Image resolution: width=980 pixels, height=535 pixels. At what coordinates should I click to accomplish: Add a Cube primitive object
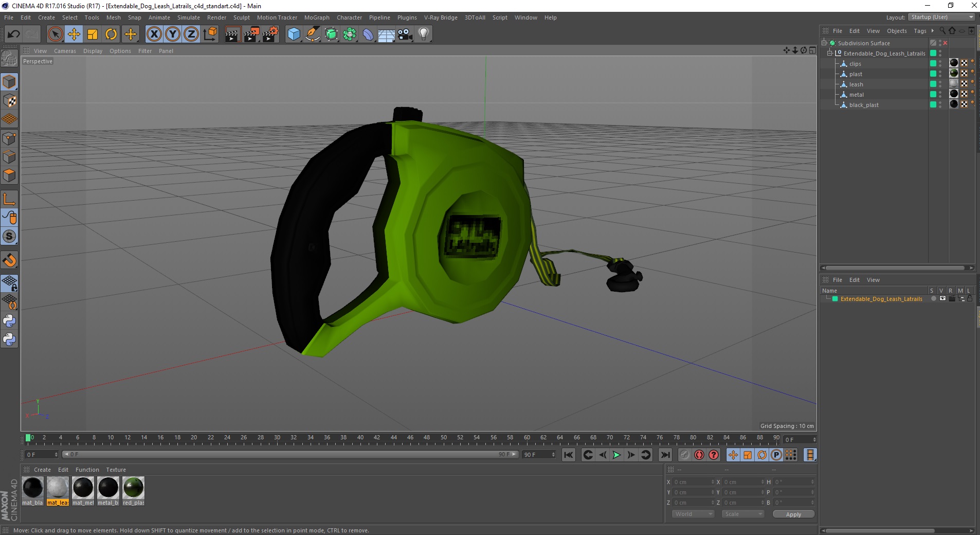(x=294, y=34)
